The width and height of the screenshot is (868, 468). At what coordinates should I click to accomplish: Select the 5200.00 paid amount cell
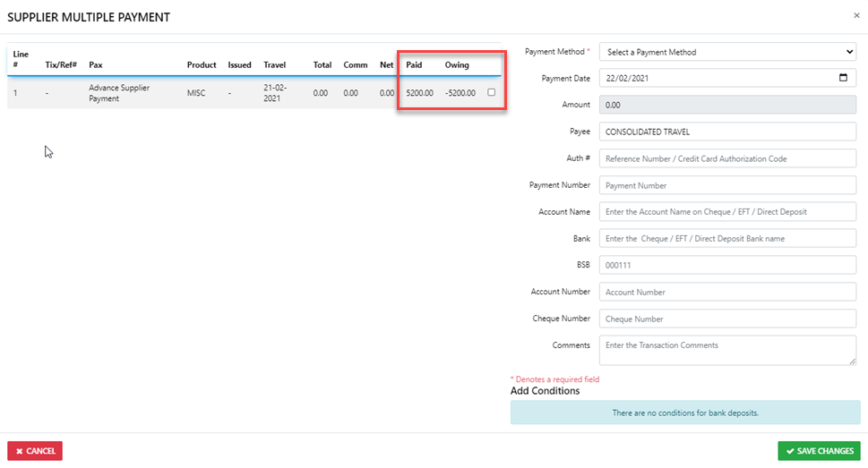pyautogui.click(x=419, y=93)
